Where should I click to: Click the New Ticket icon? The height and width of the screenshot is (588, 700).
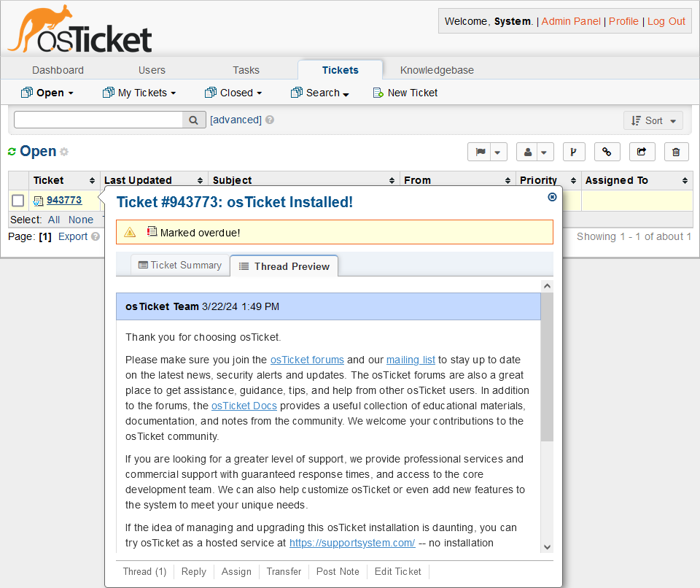tap(378, 93)
